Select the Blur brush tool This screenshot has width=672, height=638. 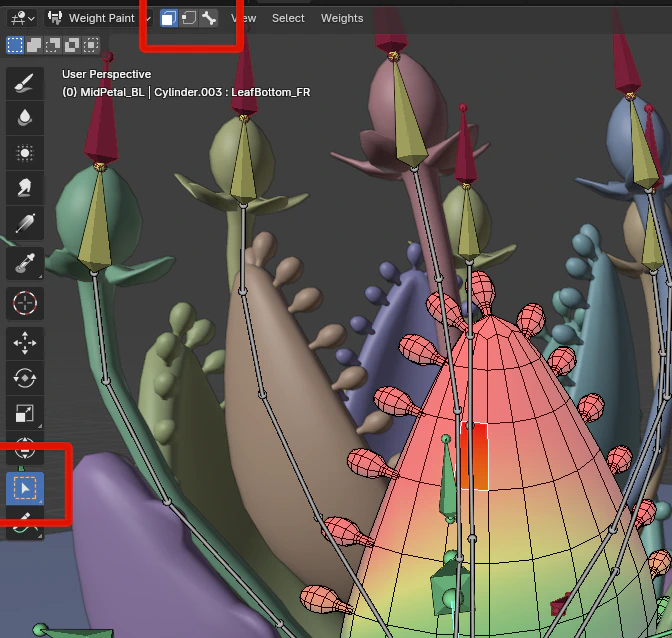[25, 118]
